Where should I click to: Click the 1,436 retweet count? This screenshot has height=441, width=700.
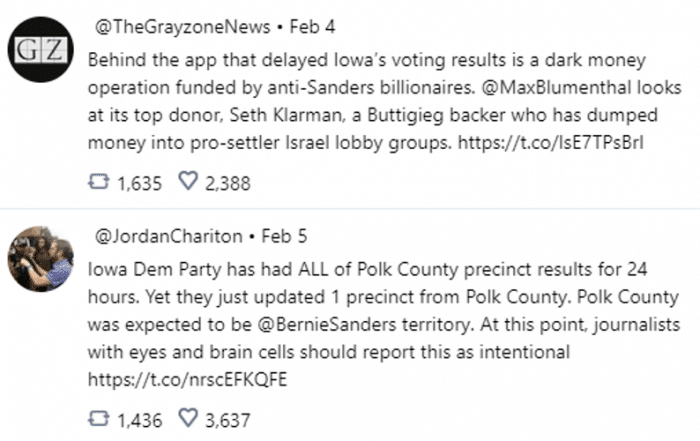pos(139,420)
